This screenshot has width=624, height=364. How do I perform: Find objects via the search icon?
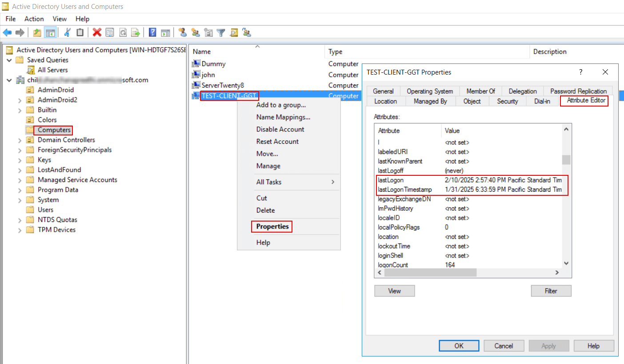click(234, 32)
